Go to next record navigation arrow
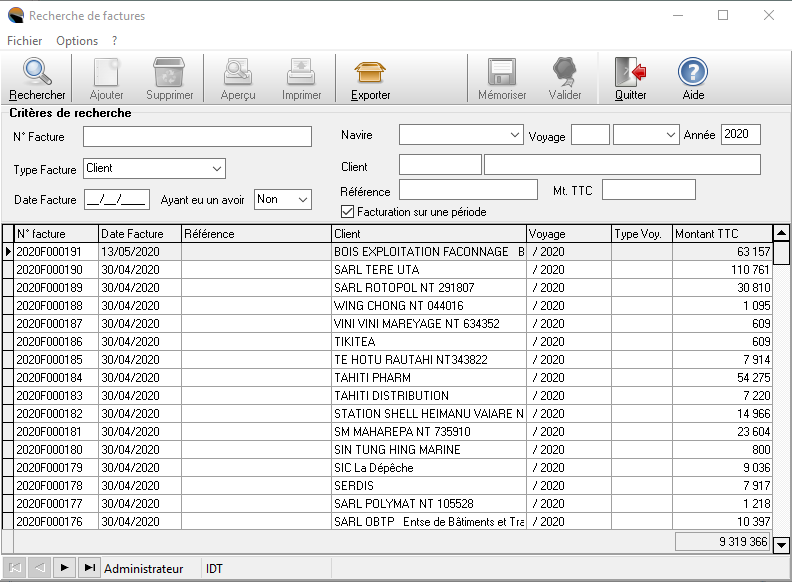Screen dimensions: 792x582 (65, 568)
